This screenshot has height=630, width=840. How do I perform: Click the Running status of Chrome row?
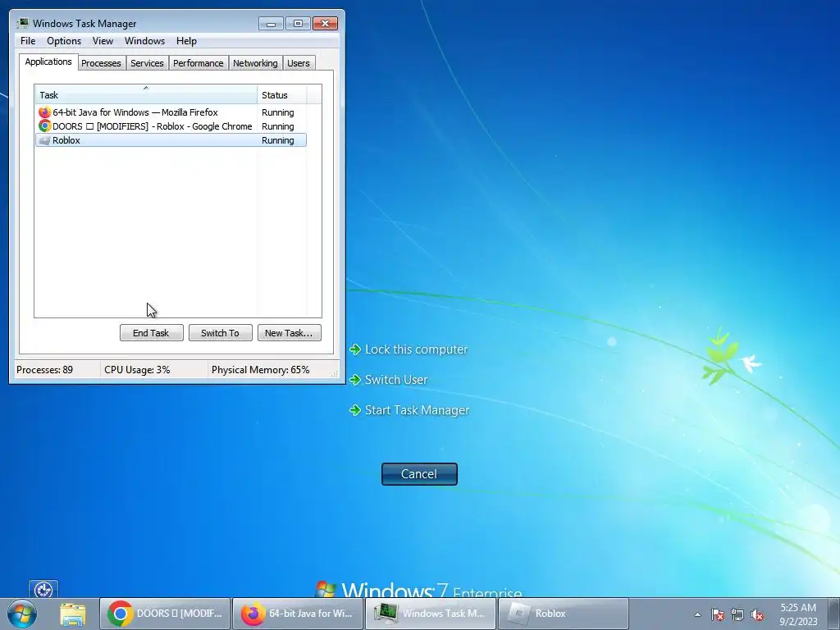click(x=277, y=126)
